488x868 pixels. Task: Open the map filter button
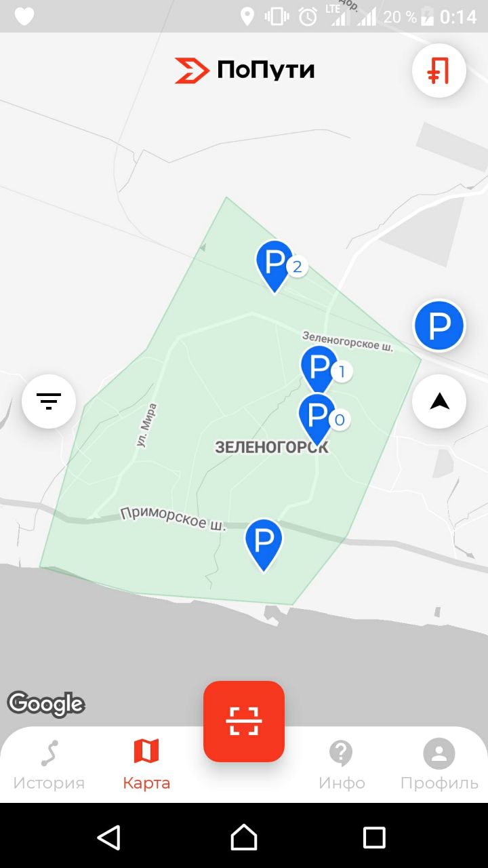tap(49, 401)
